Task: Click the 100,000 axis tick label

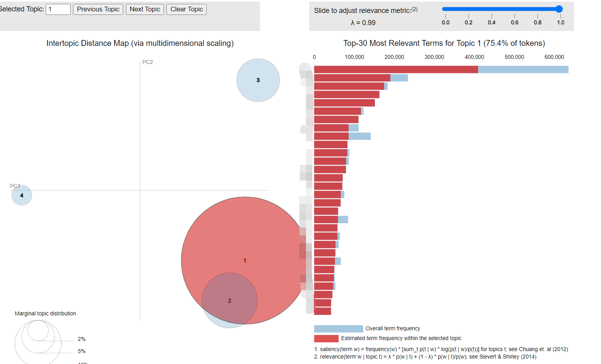Action: coord(354,57)
